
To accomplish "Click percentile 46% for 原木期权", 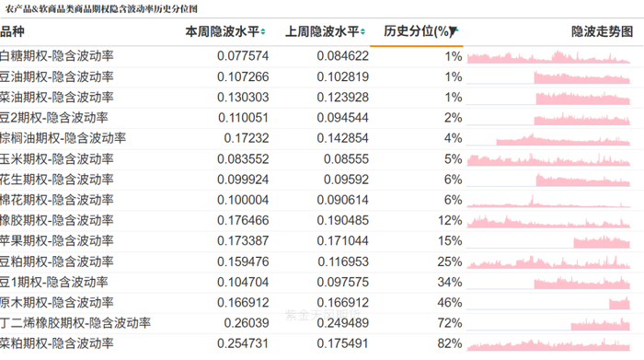I will (450, 303).
